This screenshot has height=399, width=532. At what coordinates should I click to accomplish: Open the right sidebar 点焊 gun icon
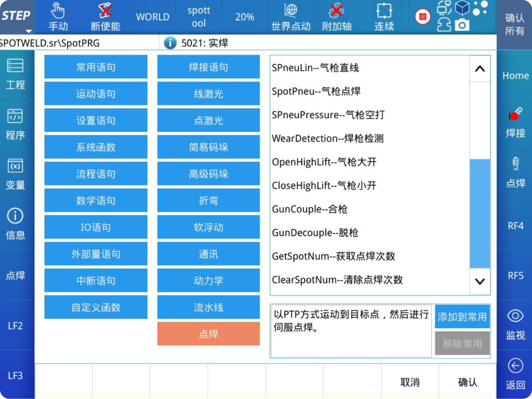tap(515, 164)
